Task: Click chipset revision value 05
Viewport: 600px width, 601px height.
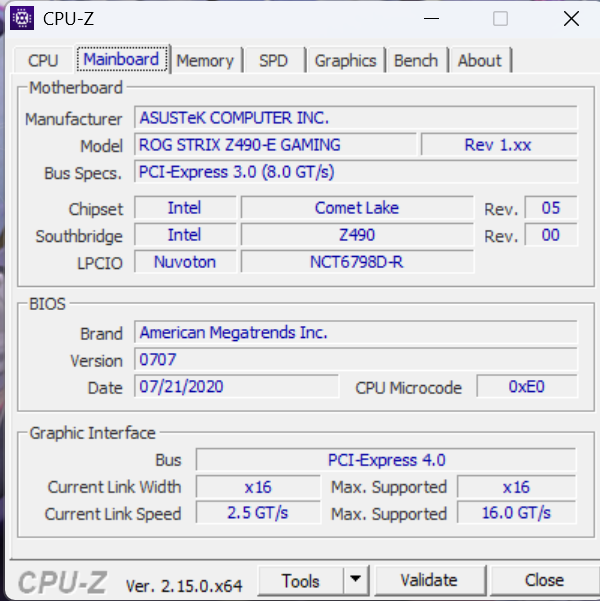Action: pos(551,208)
